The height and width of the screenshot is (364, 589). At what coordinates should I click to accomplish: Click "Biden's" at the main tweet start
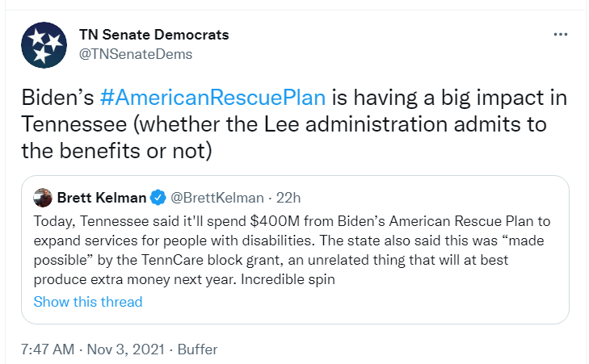[x=58, y=98]
